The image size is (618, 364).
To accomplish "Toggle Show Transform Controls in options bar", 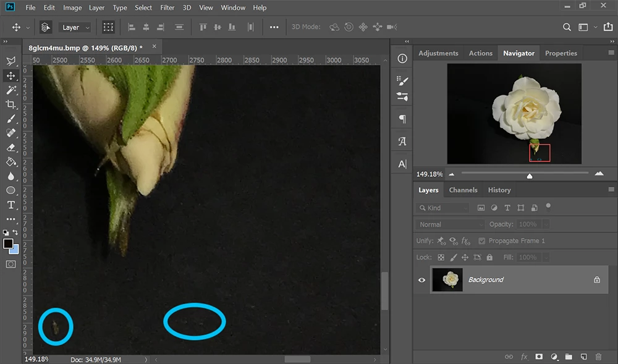I will click(108, 27).
